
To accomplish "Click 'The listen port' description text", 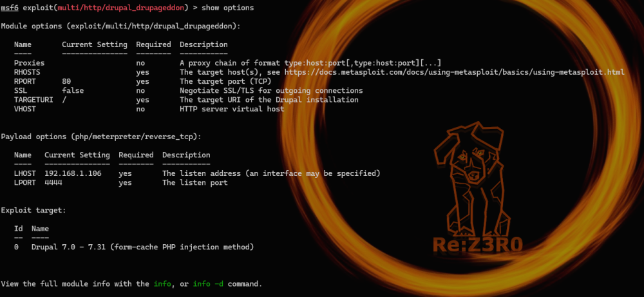I will point(194,182).
